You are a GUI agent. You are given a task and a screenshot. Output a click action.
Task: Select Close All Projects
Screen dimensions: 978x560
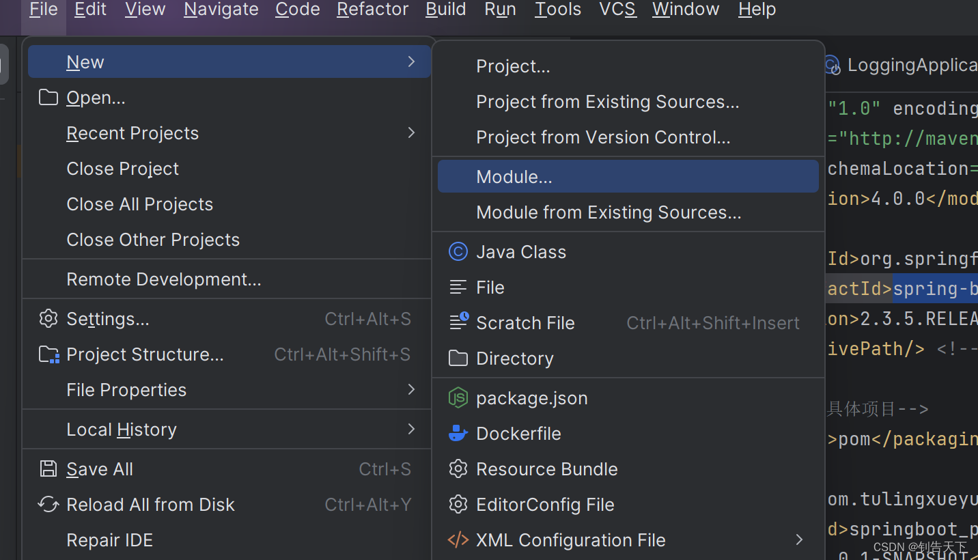point(229,204)
